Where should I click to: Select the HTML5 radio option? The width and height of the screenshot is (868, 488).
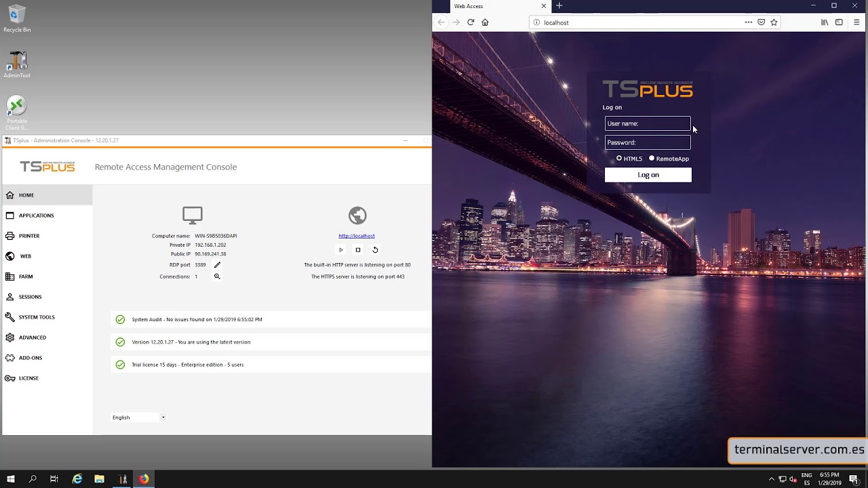tap(619, 159)
